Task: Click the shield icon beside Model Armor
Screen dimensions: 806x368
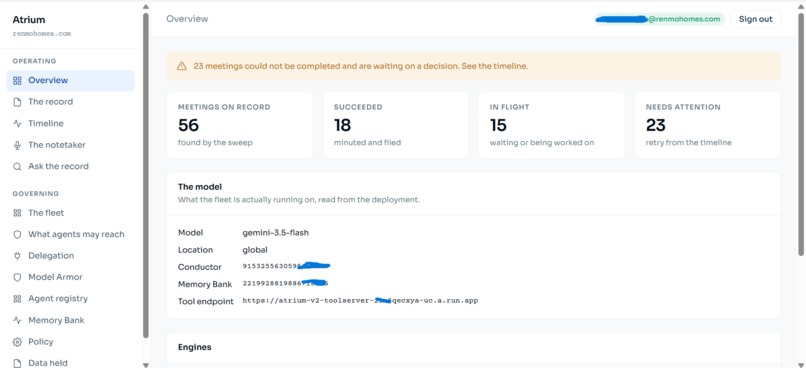Action: click(x=17, y=277)
